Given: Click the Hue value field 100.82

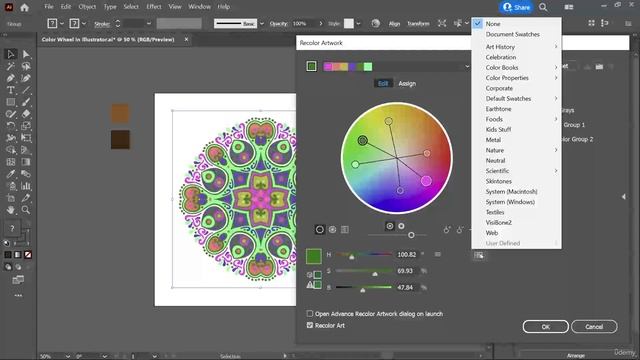Looking at the screenshot, I should (406, 254).
